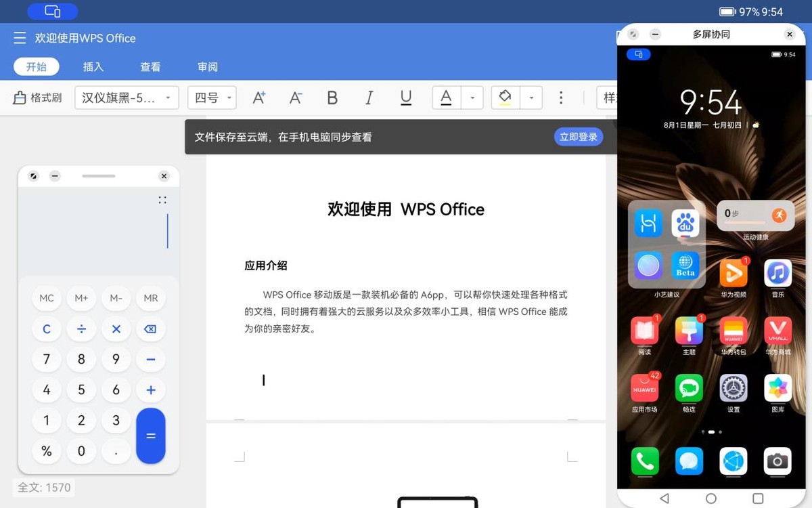812x508 pixels.
Task: Click the 立即登录 login button
Action: click(x=578, y=136)
